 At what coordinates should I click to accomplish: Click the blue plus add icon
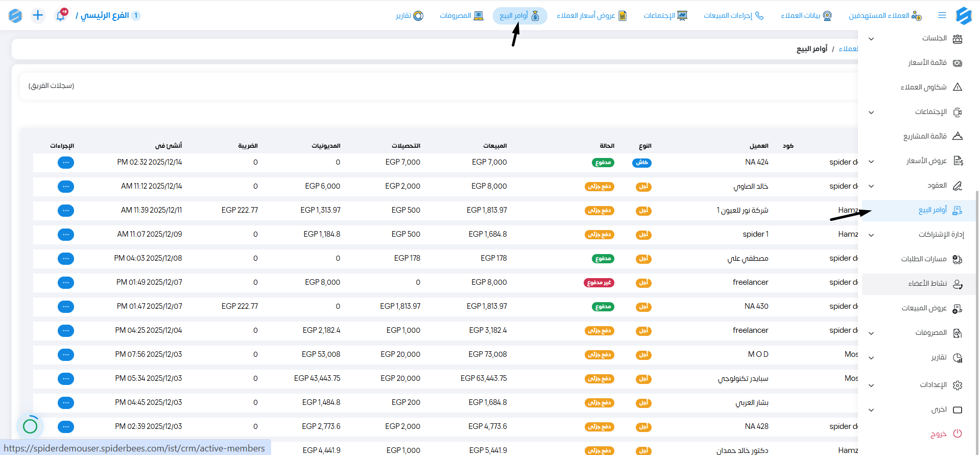click(x=38, y=15)
